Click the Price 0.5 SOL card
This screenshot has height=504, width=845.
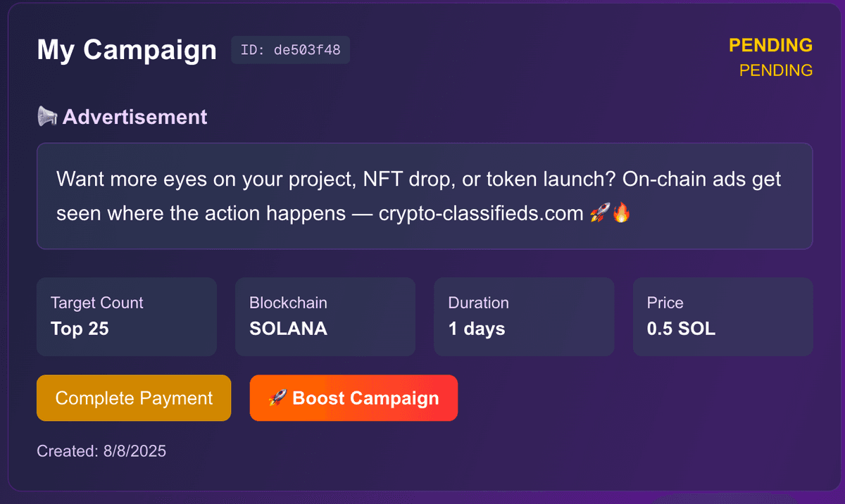[722, 317]
